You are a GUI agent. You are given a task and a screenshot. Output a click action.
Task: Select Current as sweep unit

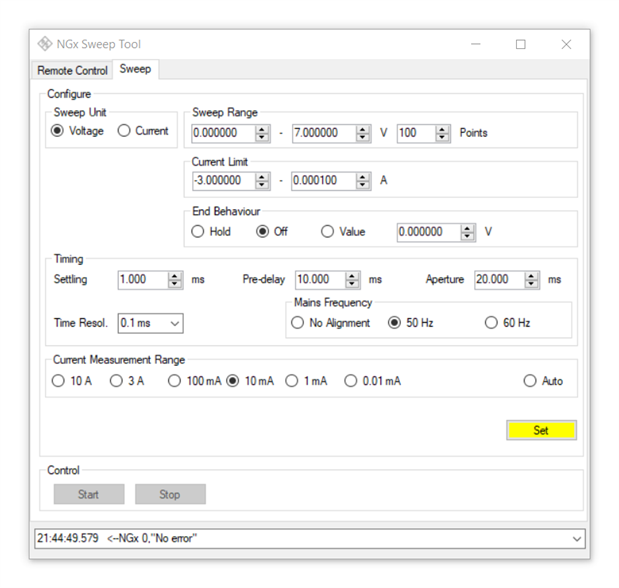143,131
